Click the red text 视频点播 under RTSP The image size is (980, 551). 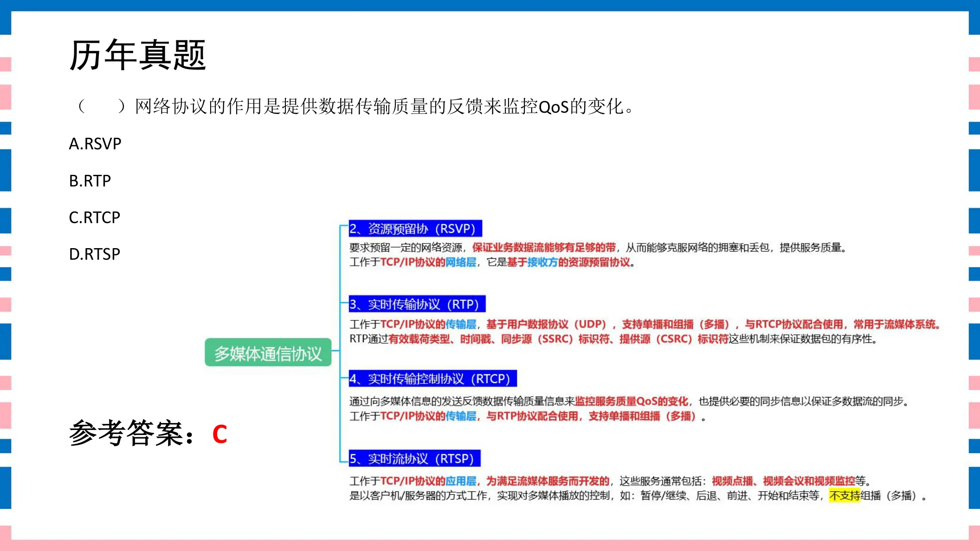pyautogui.click(x=732, y=481)
